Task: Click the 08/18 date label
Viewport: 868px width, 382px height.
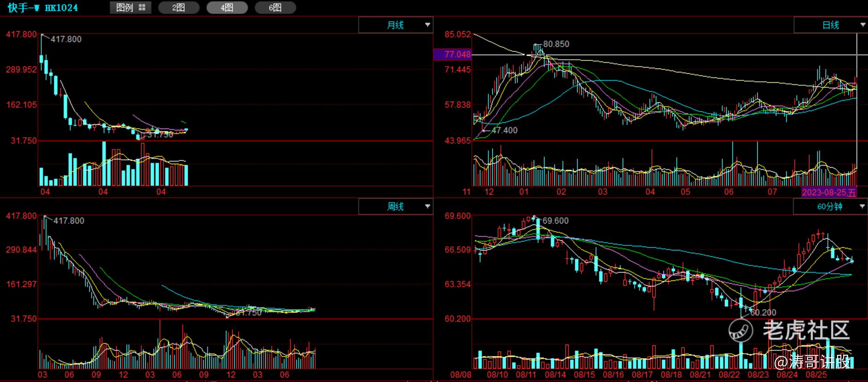Action: coord(671,375)
